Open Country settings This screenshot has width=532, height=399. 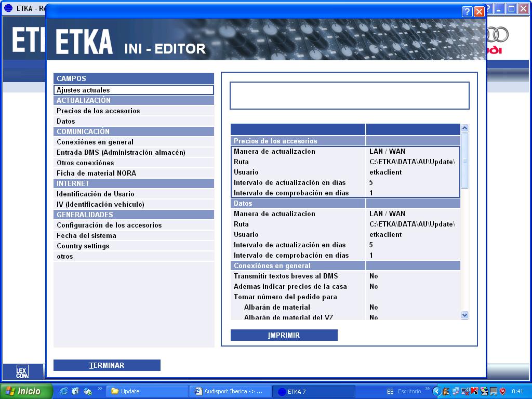[x=134, y=246]
